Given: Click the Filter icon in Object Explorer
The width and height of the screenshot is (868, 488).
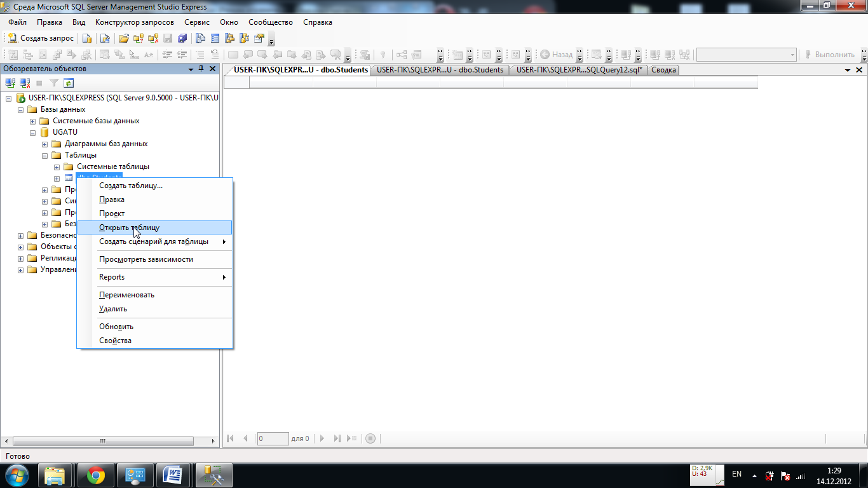Looking at the screenshot, I should coord(54,83).
